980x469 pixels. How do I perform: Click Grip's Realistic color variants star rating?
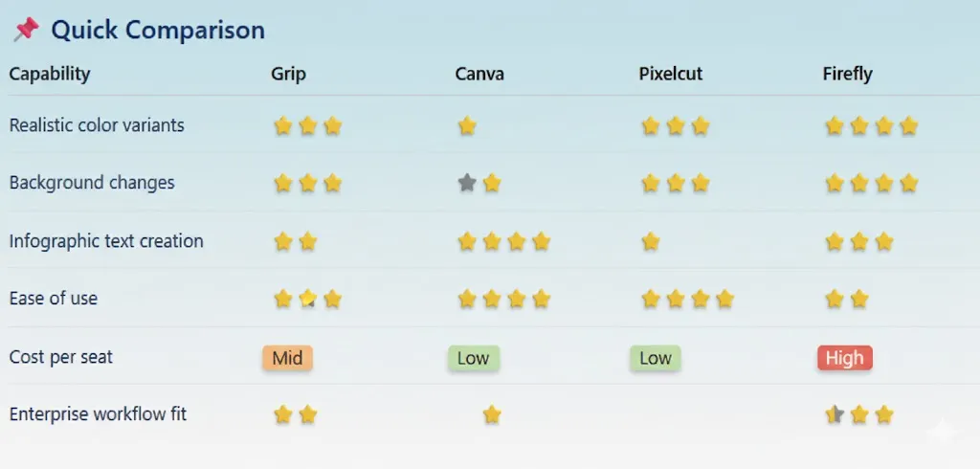(307, 125)
